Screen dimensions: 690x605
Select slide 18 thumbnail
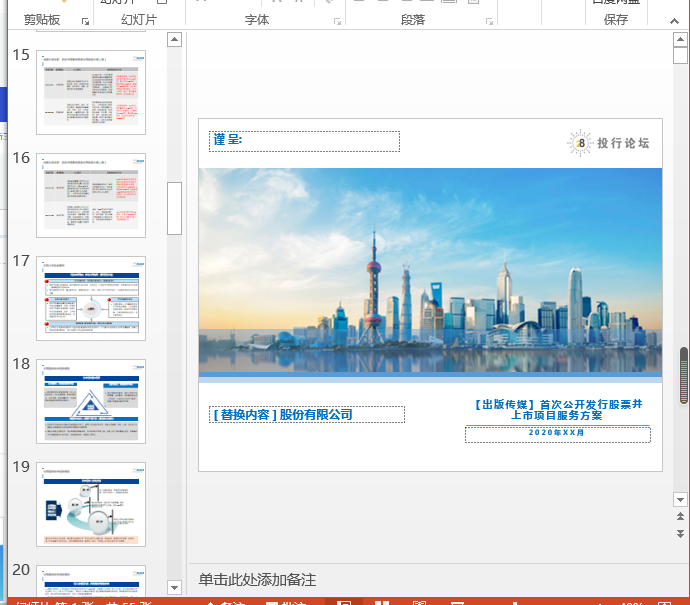click(91, 401)
